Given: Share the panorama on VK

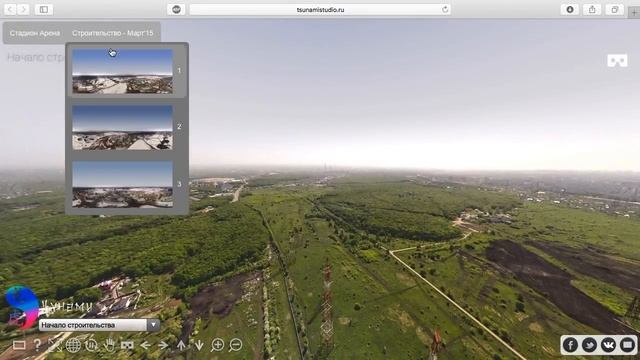Looking at the screenshot, I should click(x=608, y=345).
